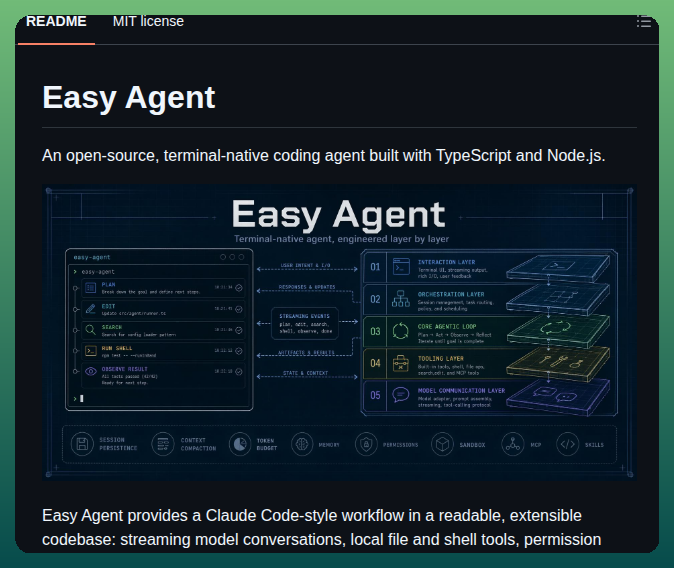Viewport: 674px width, 568px height.
Task: Click the large 'Easy Agent' banner title
Action: tap(339, 214)
